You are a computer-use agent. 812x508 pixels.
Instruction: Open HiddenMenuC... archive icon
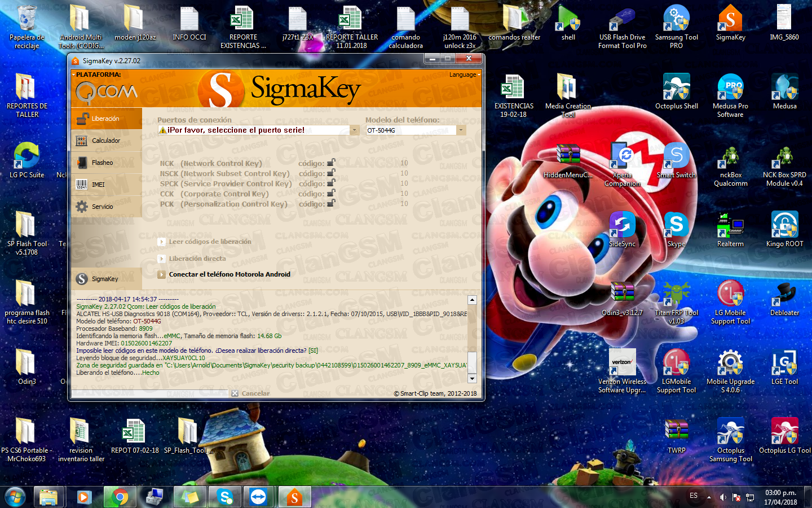click(x=568, y=160)
